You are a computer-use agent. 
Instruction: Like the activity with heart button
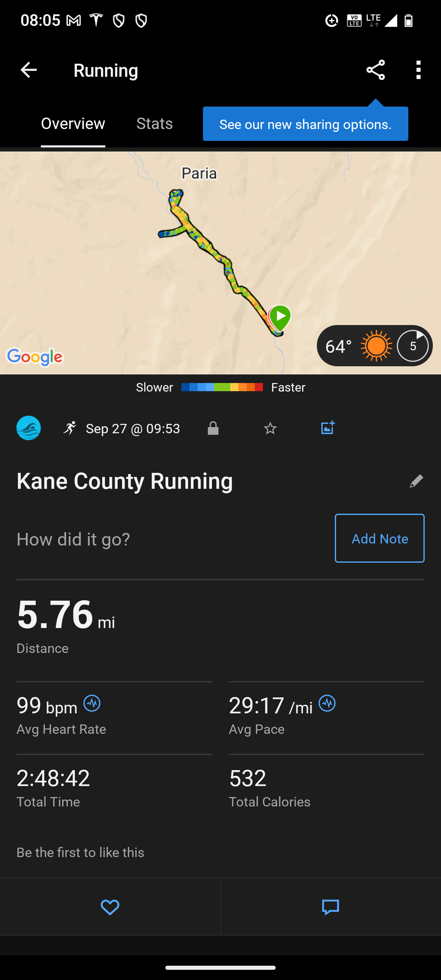tap(110, 907)
